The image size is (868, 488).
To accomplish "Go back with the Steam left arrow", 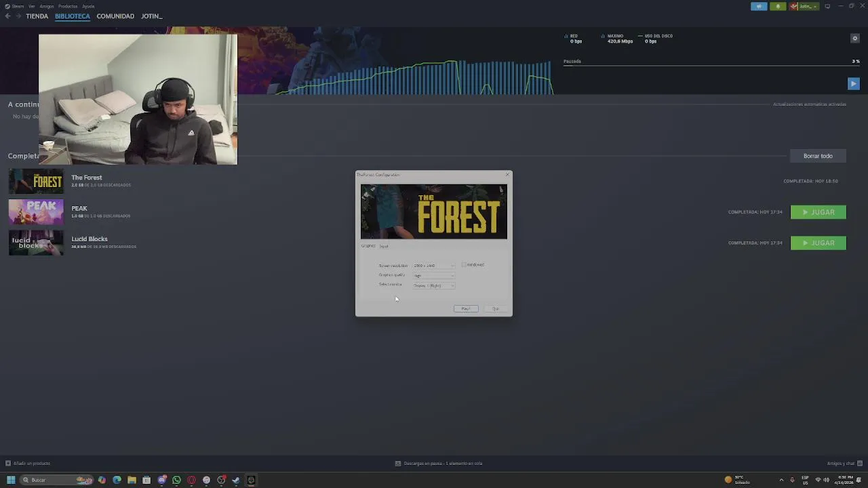I will [8, 16].
